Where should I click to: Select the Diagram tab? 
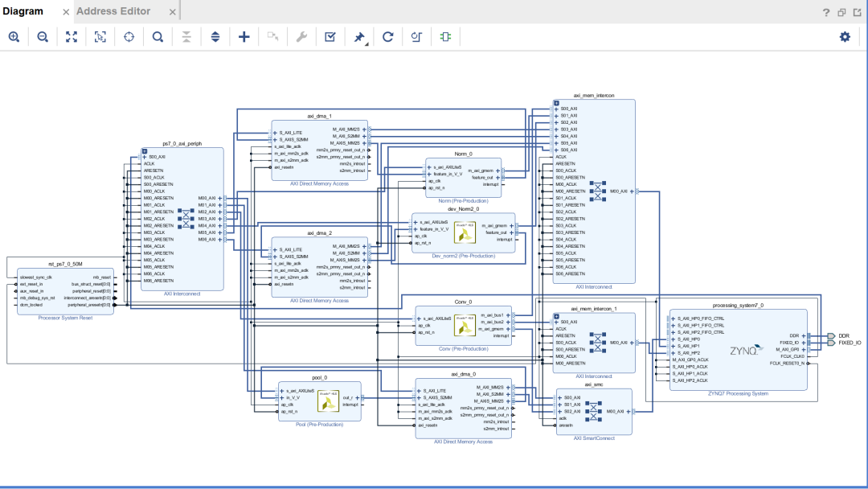coord(23,11)
